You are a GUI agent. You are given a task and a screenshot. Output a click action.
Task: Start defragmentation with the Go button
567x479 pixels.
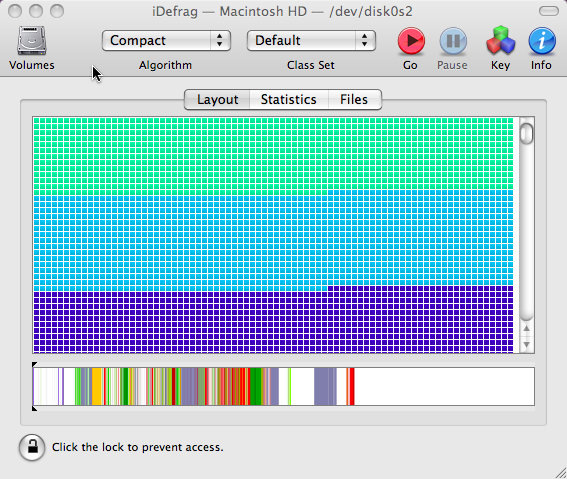411,41
